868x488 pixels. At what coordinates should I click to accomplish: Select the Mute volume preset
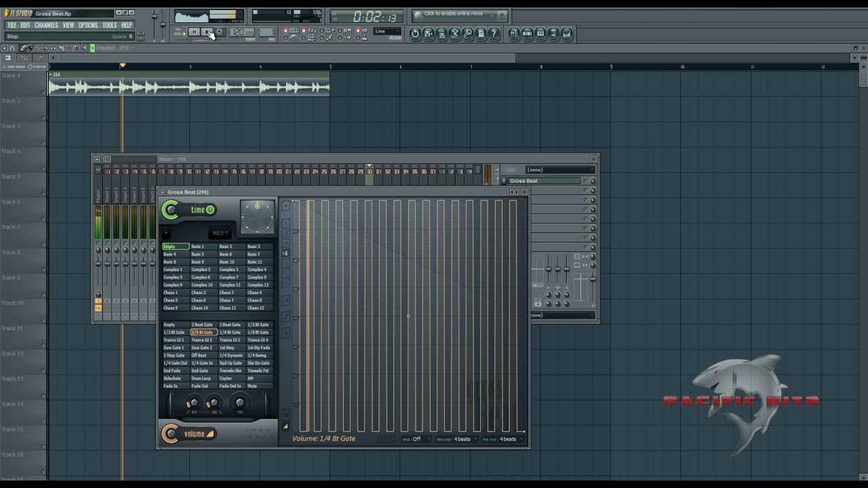point(260,386)
